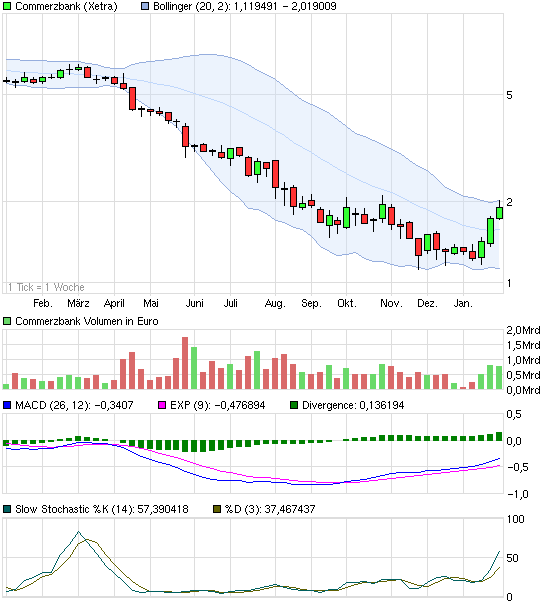Click the price axis value 5
This screenshot has width=545, height=606.
509,95
